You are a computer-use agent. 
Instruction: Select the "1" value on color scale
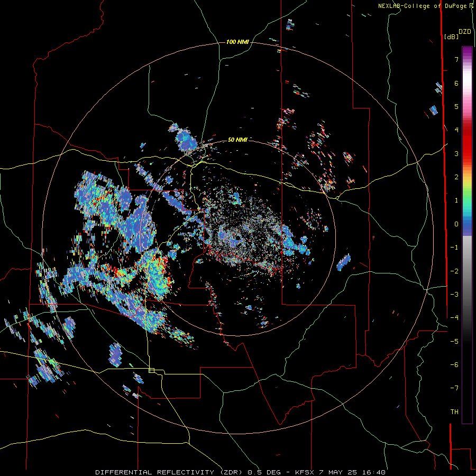(456, 200)
